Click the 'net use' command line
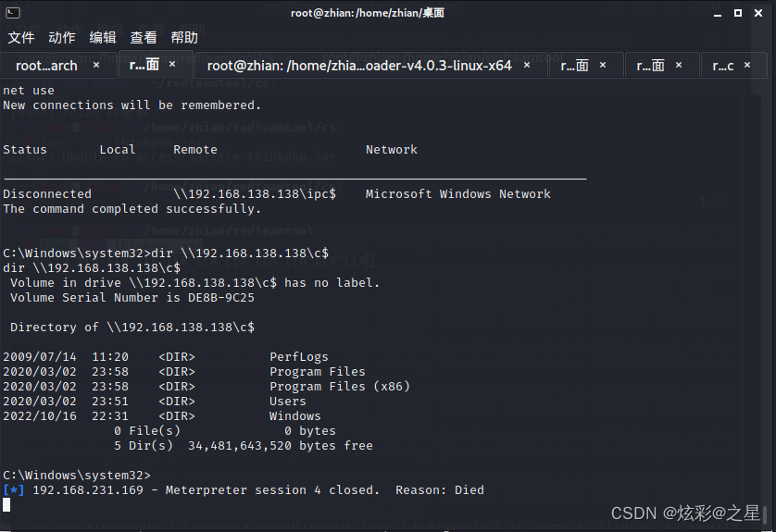Screen dimensions: 776x532 [x=29, y=91]
